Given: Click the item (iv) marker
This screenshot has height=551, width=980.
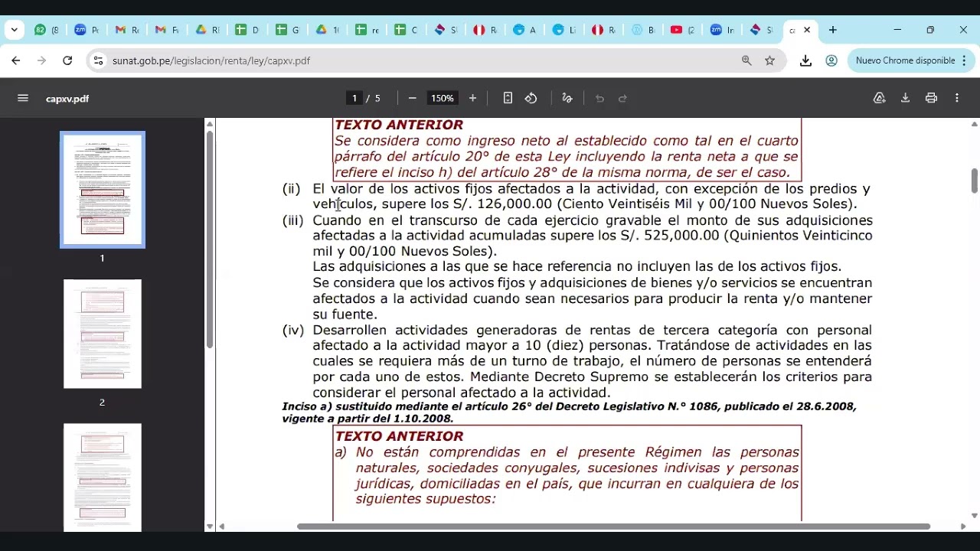Looking at the screenshot, I should coord(293,330).
